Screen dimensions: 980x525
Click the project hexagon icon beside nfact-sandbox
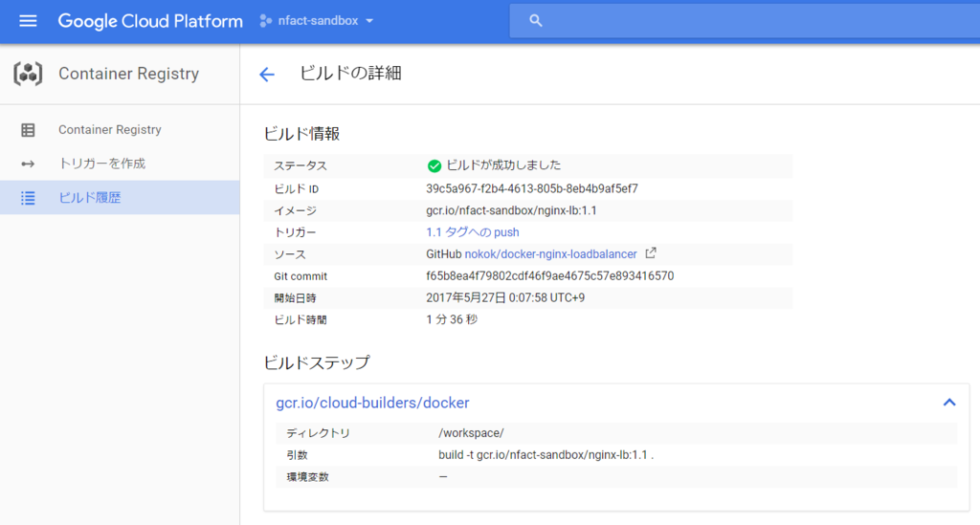[266, 21]
